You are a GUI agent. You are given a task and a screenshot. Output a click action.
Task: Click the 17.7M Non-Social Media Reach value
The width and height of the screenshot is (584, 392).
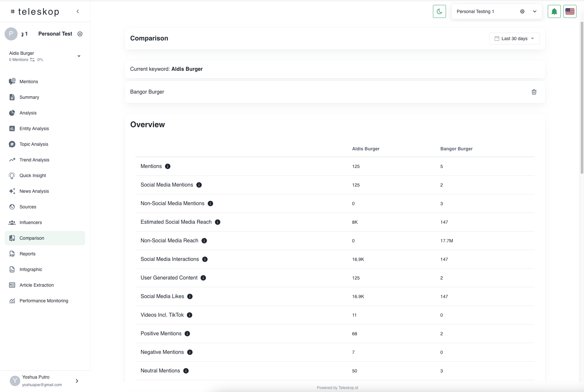[447, 241]
